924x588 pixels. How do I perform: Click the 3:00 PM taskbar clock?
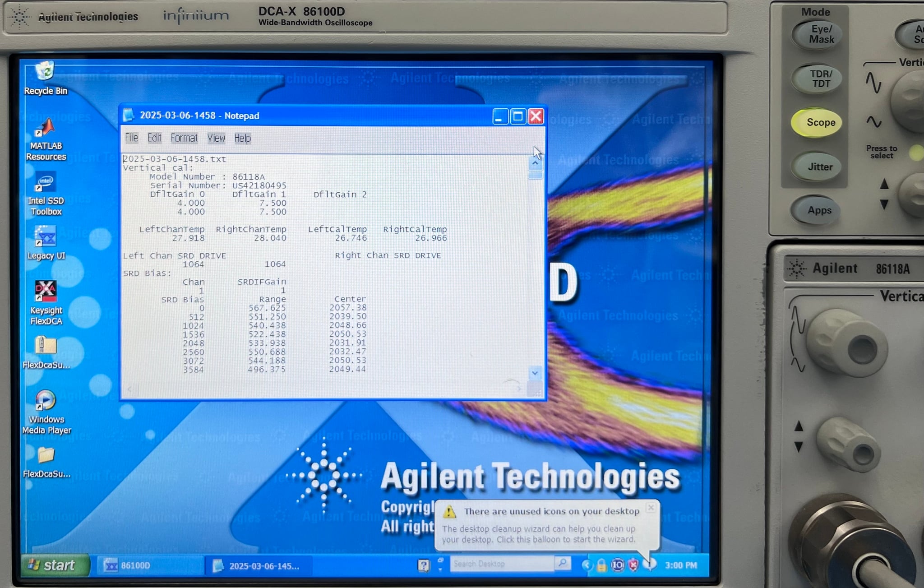[x=681, y=565]
